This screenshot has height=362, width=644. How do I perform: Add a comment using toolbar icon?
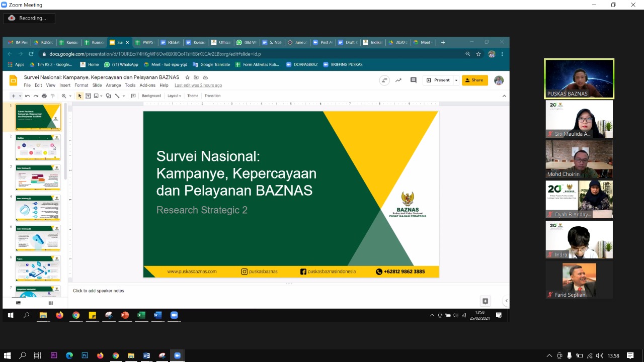pyautogui.click(x=133, y=96)
